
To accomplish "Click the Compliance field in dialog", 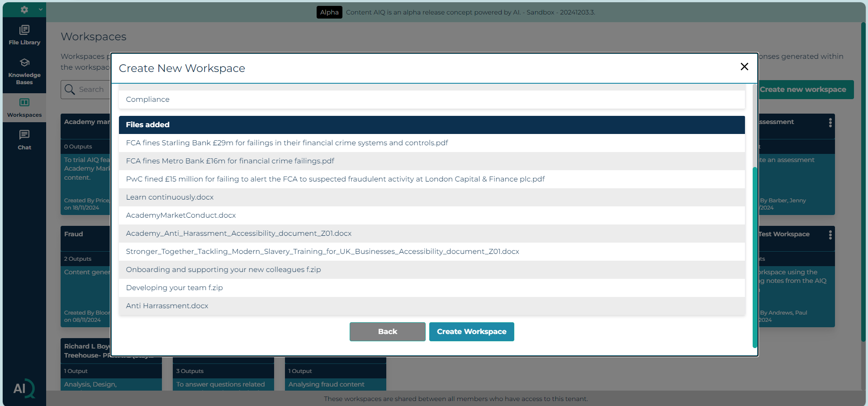I will [432, 100].
